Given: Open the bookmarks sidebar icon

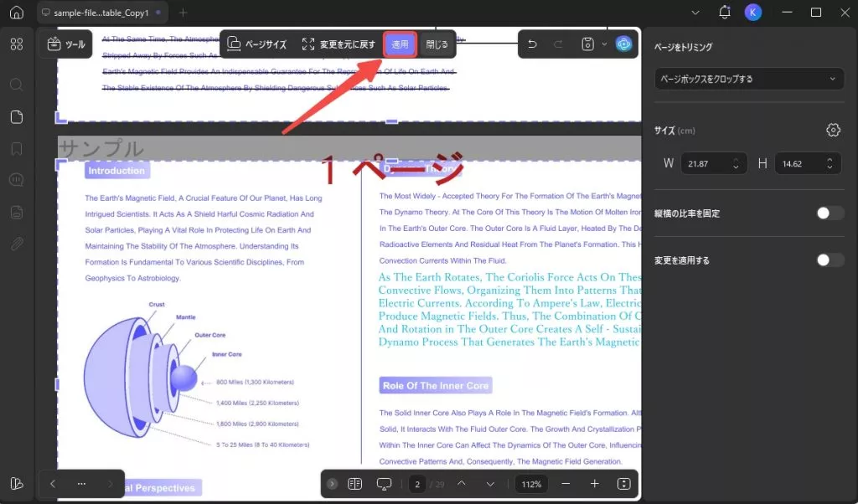Looking at the screenshot, I should (17, 149).
